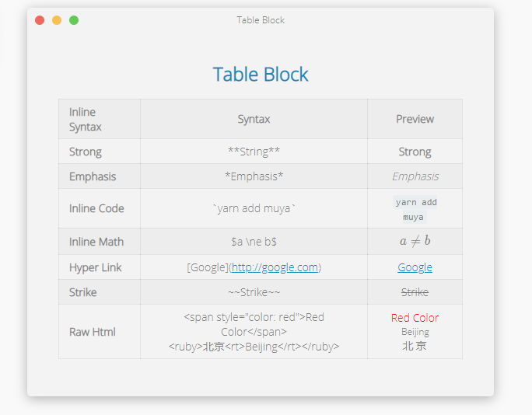Click the ~~Strike~~ syntax cell
This screenshot has width=532, height=415.
point(254,292)
